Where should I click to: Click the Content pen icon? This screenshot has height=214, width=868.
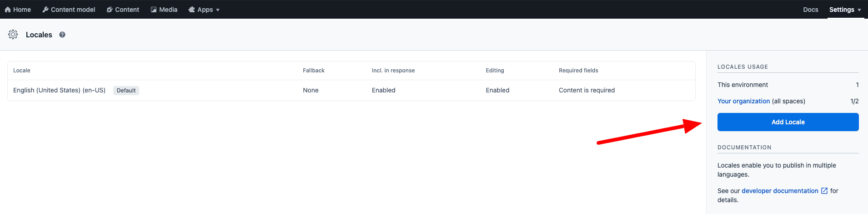click(110, 10)
